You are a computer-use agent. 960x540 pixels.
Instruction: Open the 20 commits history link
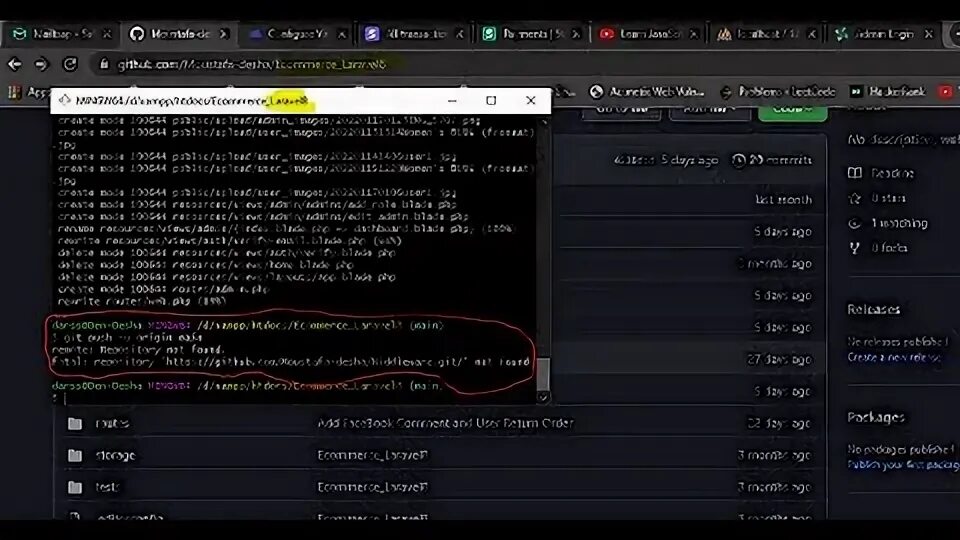772,160
